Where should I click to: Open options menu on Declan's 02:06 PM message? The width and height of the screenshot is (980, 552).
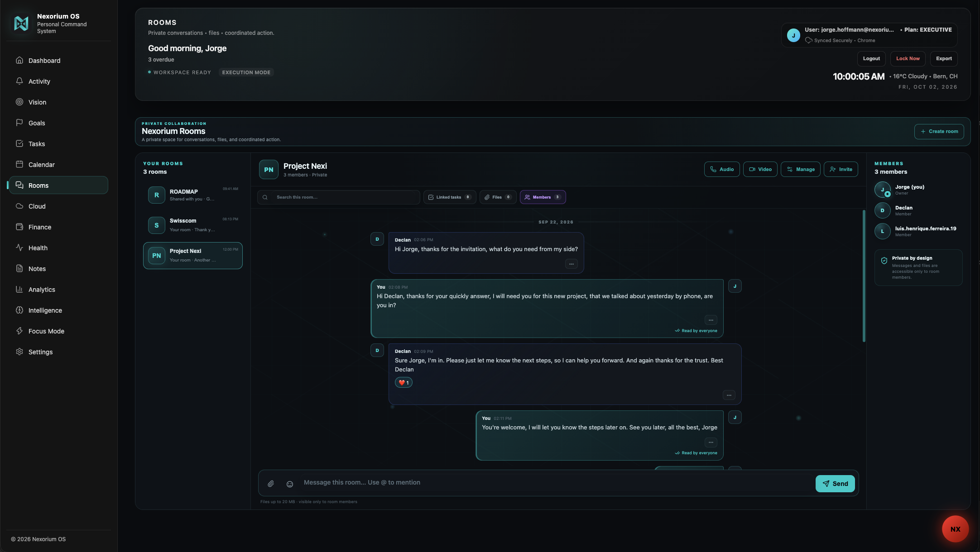pos(572,264)
